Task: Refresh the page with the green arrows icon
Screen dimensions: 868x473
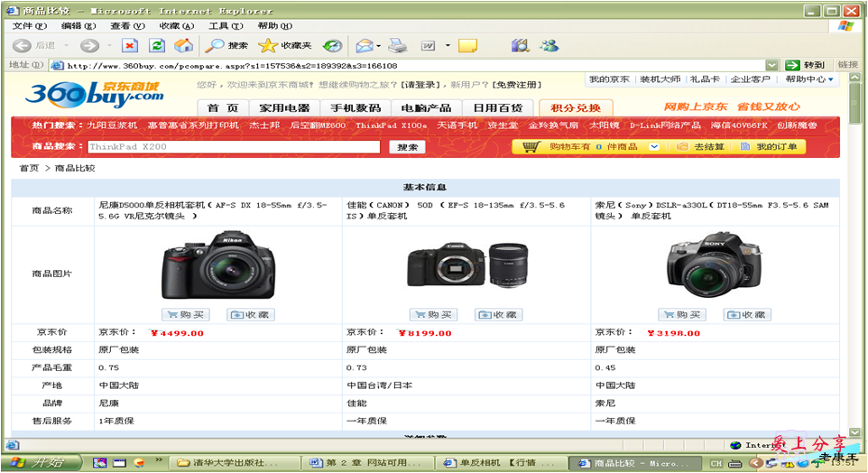Action: [x=157, y=46]
